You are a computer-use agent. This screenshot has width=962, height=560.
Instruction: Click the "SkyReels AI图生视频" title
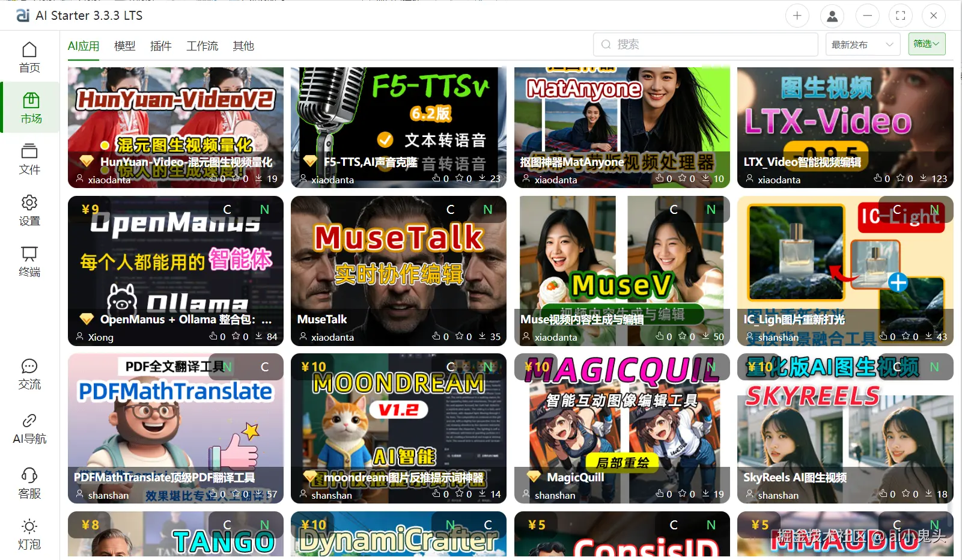pos(795,477)
